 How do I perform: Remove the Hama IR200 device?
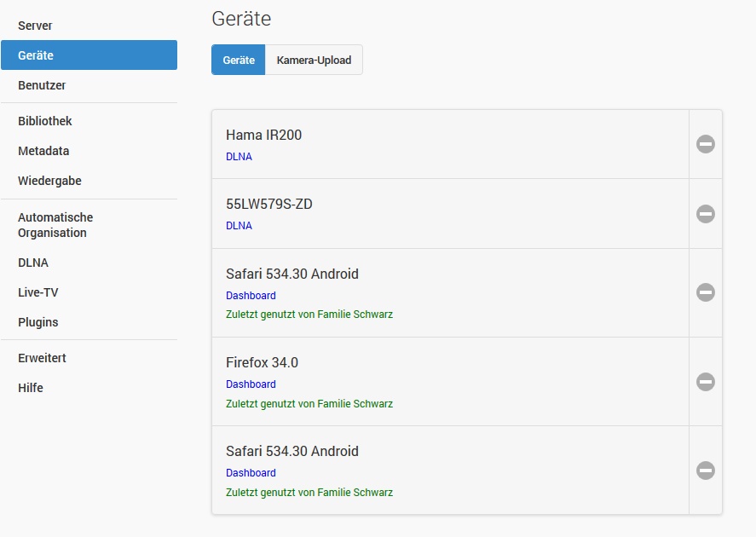(705, 144)
